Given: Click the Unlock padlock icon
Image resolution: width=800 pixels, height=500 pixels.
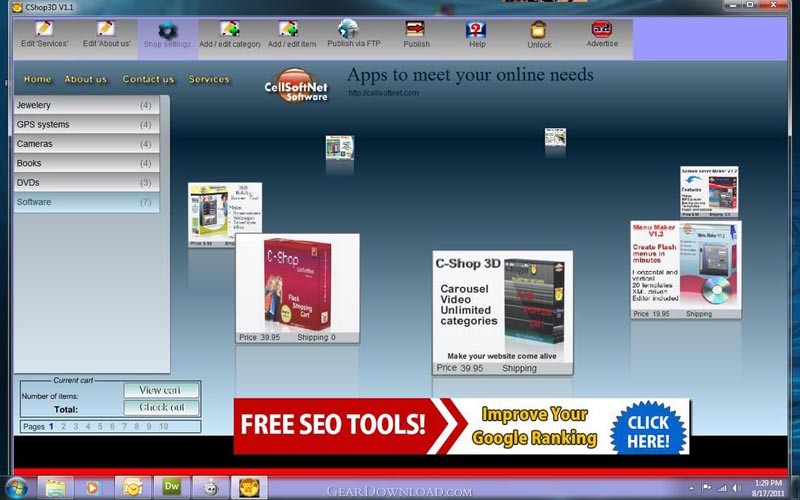Looking at the screenshot, I should pos(538,30).
